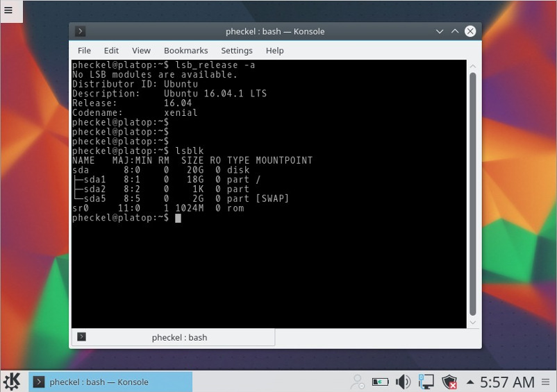
Task: Maximize Konsole with the up chevron
Action: (455, 31)
